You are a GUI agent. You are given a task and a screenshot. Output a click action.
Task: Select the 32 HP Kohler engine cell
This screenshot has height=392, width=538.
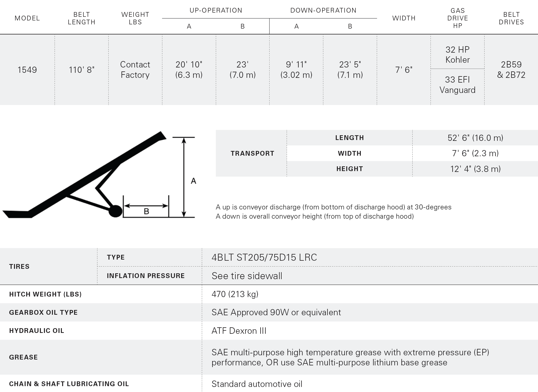[457, 55]
